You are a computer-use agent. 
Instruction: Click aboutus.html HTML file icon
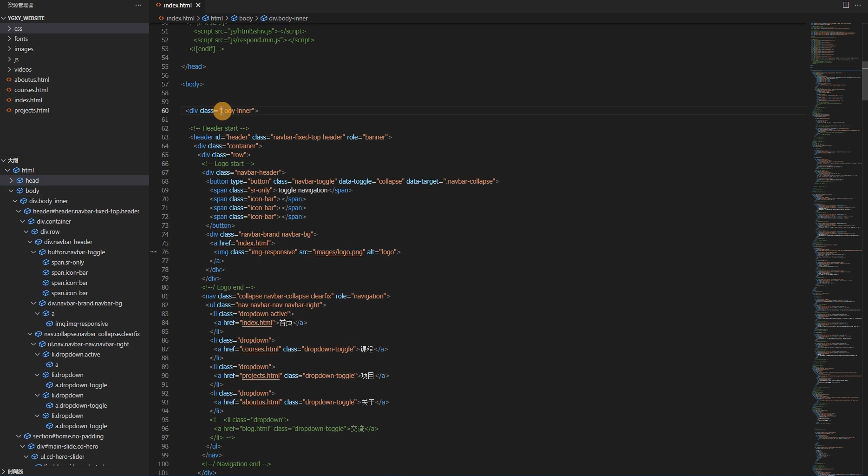click(9, 79)
